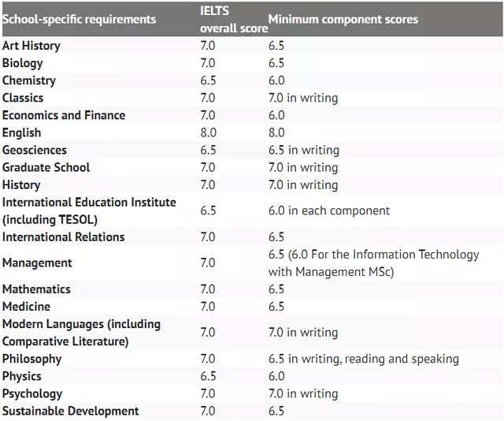
Task: Click the IELTS overall score header
Action: (234, 19)
